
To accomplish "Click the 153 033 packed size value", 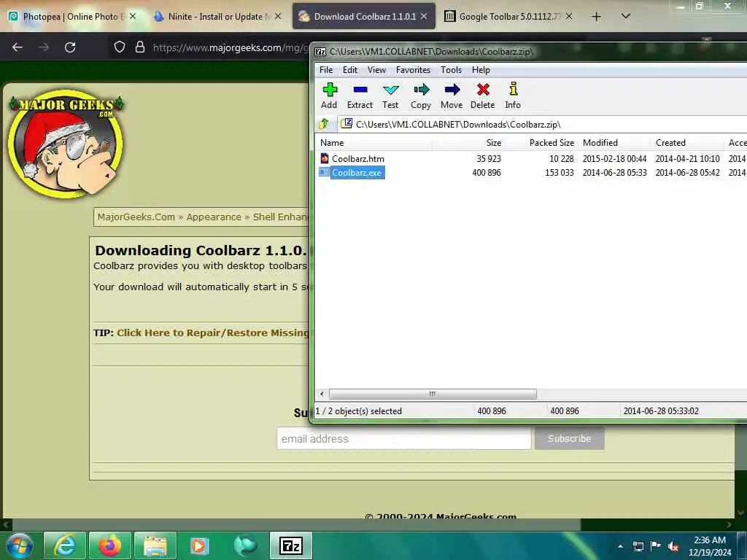I will pos(560,172).
